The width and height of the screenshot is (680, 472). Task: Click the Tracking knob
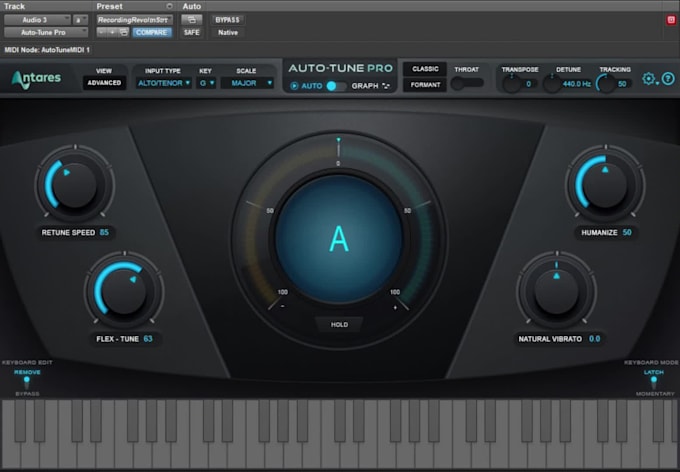(x=605, y=84)
